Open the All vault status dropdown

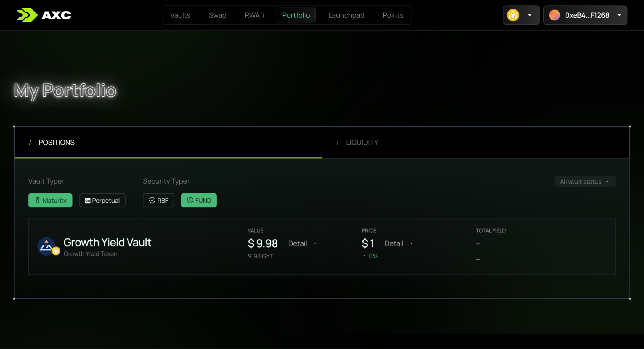pos(585,182)
